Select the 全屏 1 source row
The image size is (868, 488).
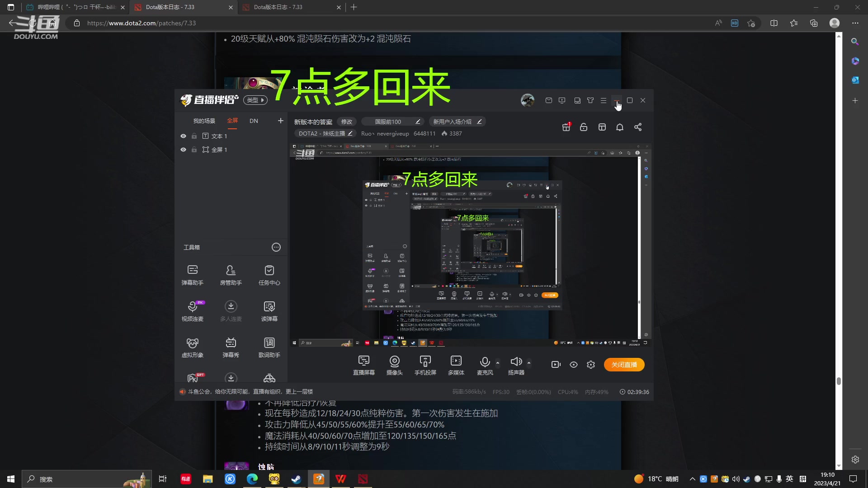coord(231,150)
